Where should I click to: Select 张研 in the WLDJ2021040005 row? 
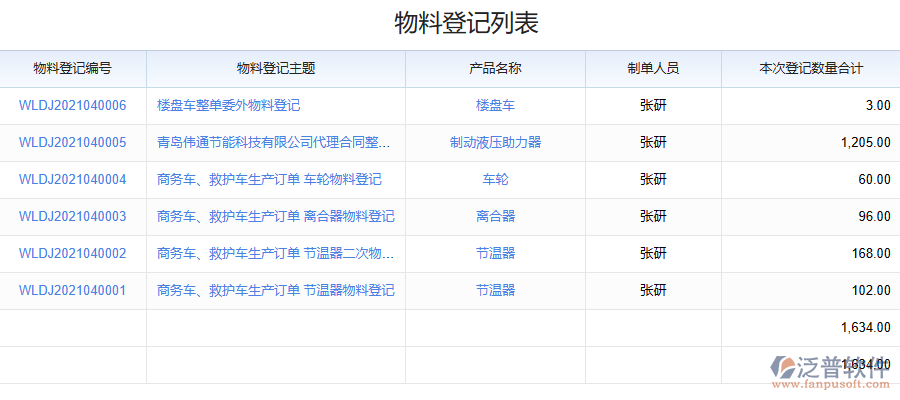pos(653,142)
